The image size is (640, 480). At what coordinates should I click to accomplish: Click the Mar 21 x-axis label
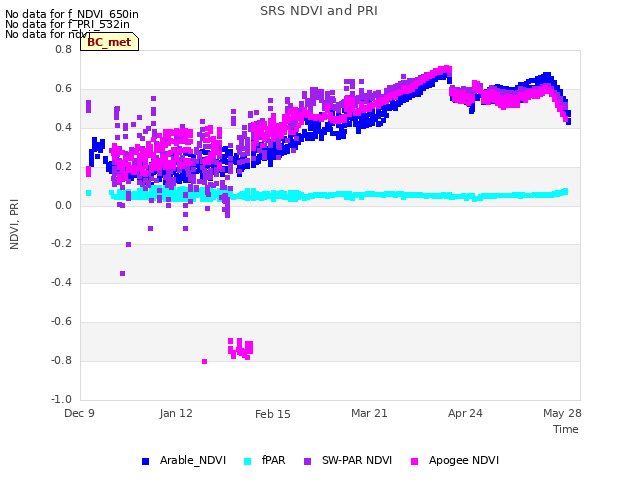[369, 413]
